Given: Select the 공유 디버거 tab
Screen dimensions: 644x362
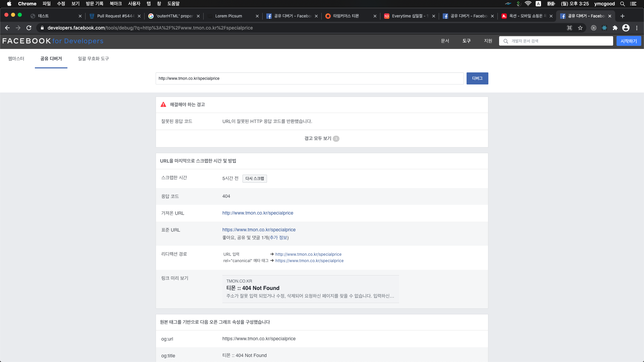Looking at the screenshot, I should click(x=51, y=59).
